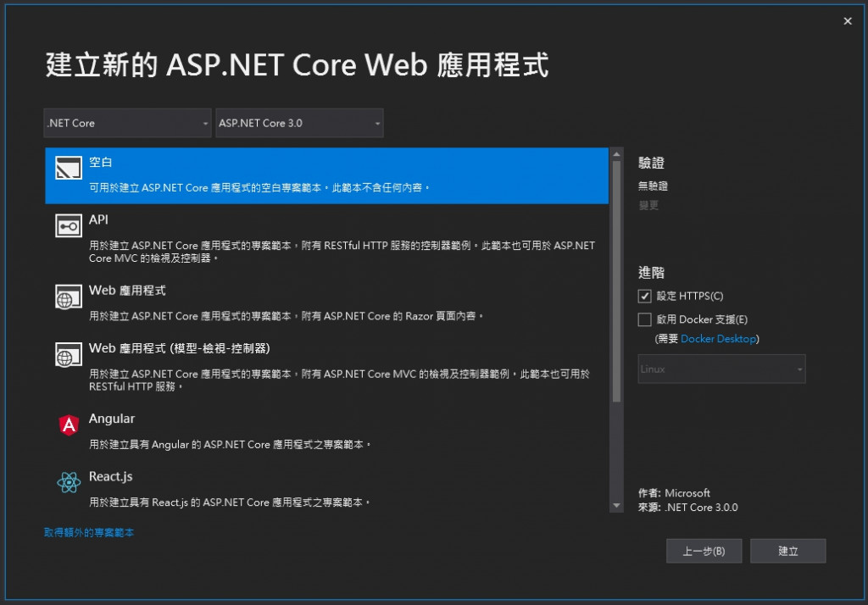Screen dimensions: 868x605
Task: Click the 進階 section heading
Action: point(651,272)
